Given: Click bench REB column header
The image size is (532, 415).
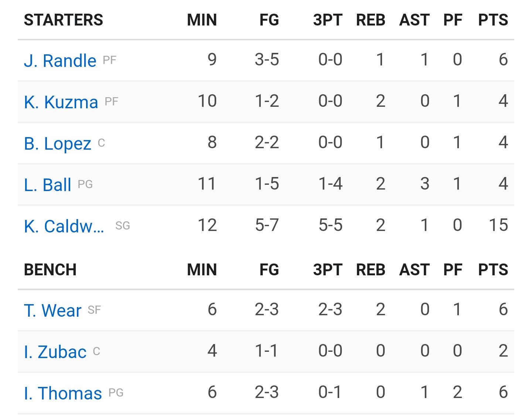Looking at the screenshot, I should pos(371,270).
